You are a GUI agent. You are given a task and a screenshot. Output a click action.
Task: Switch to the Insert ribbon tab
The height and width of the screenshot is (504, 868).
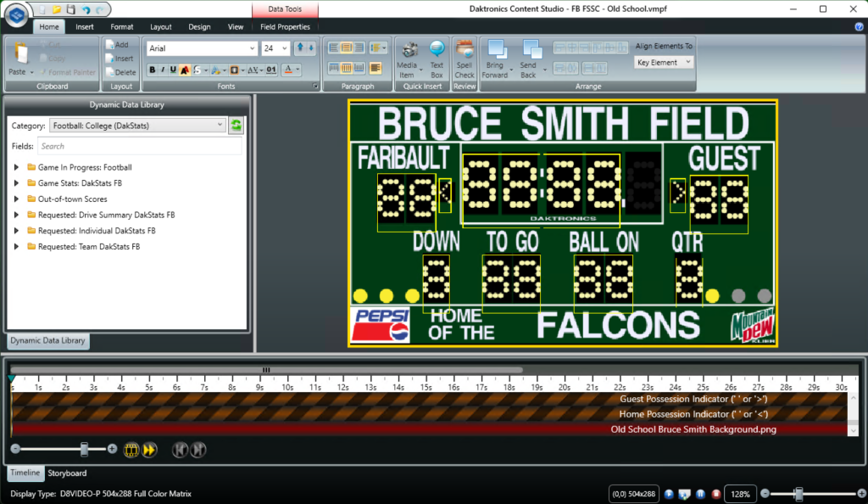click(85, 27)
